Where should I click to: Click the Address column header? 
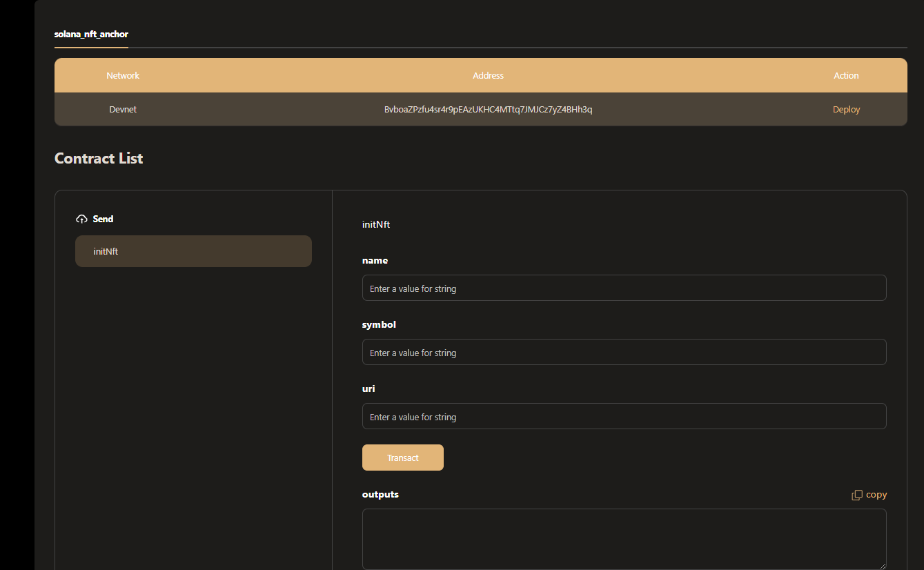[488, 75]
